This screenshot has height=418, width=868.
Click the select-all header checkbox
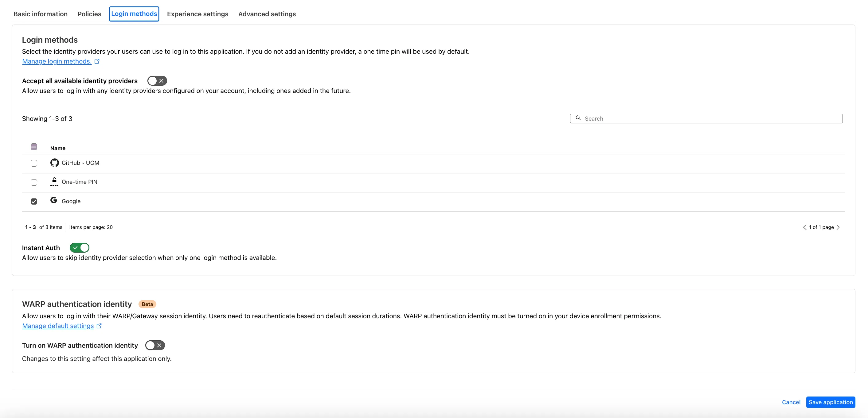click(34, 147)
